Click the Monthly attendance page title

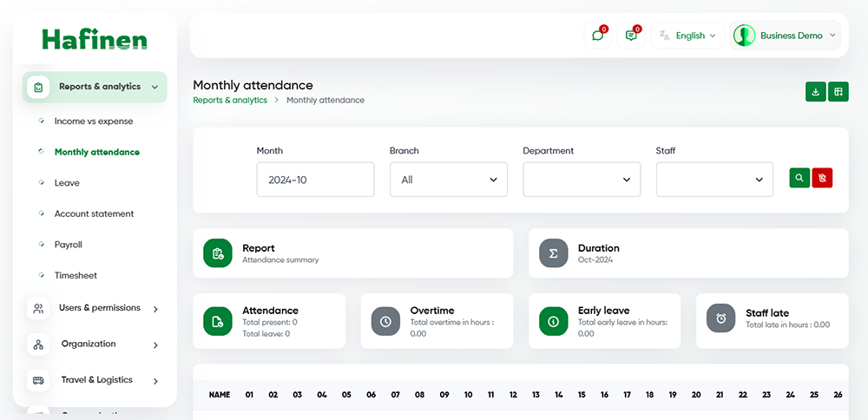tap(253, 85)
